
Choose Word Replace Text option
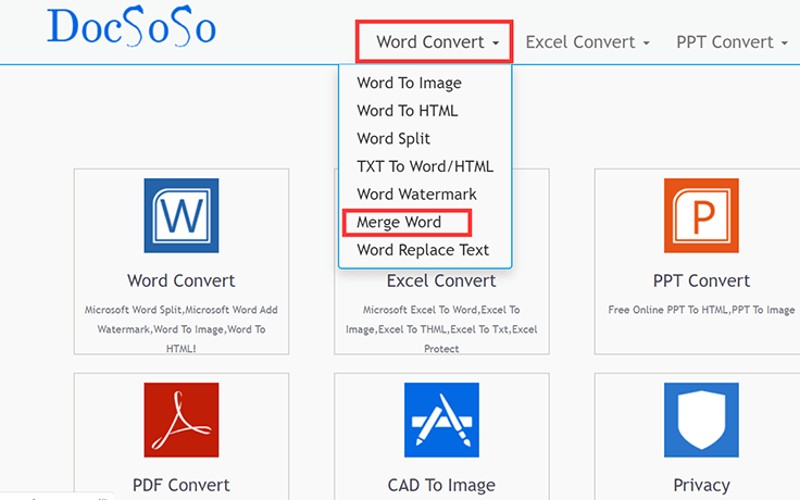click(x=423, y=250)
